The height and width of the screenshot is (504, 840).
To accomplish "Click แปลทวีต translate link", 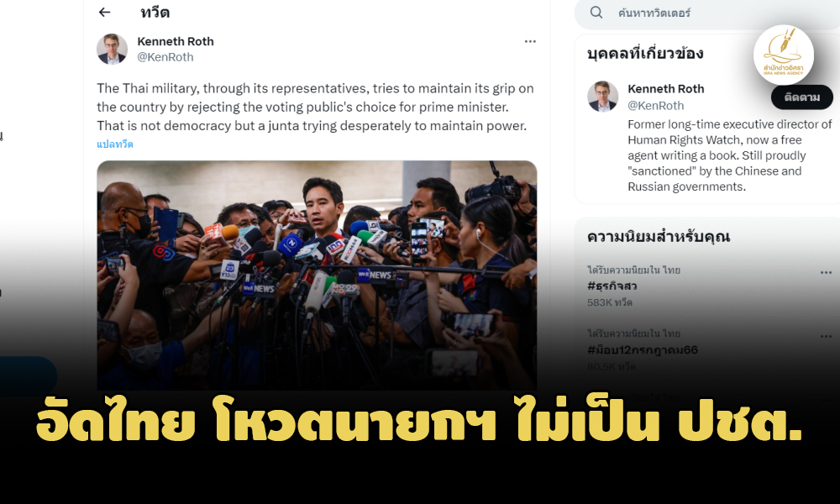I will coord(114,144).
